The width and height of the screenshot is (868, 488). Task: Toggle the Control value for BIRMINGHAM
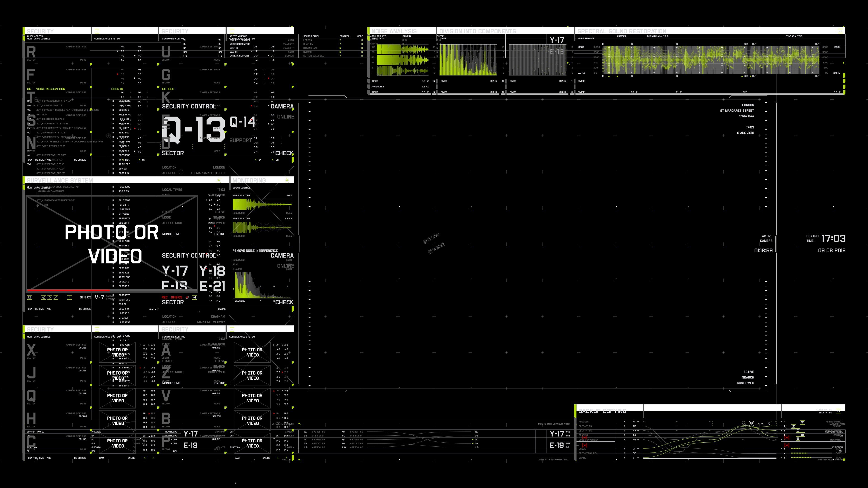click(340, 48)
